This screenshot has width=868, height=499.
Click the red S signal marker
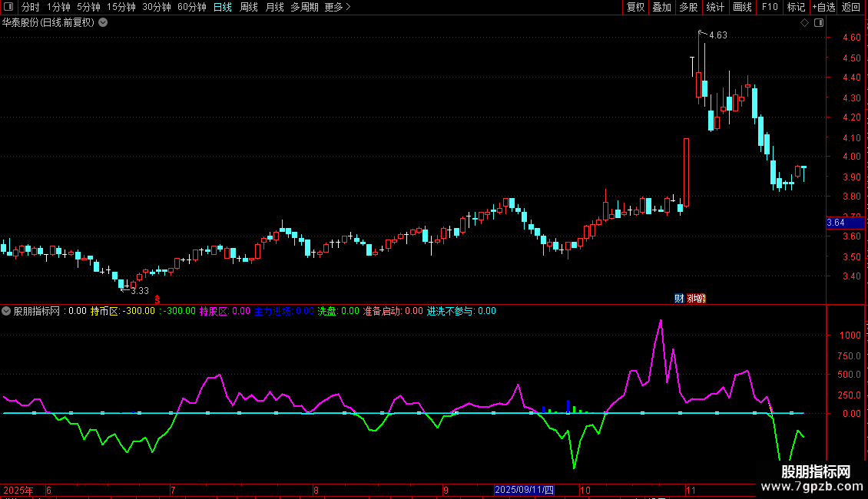(157, 299)
